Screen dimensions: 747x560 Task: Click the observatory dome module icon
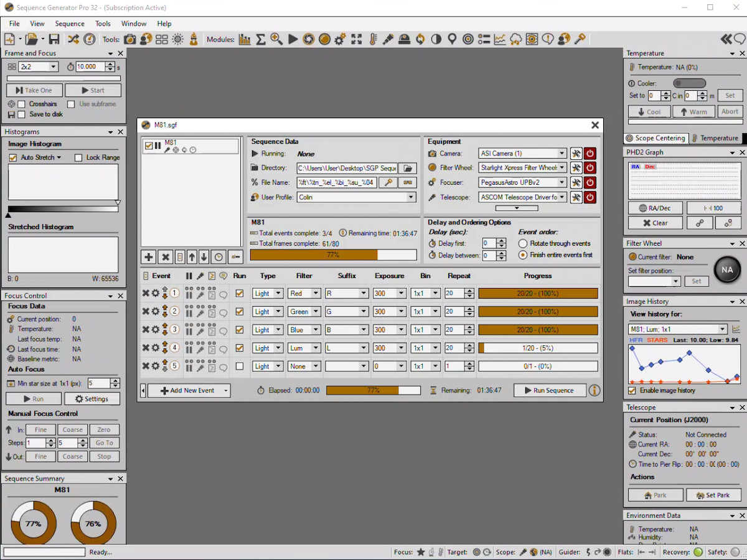pos(404,39)
